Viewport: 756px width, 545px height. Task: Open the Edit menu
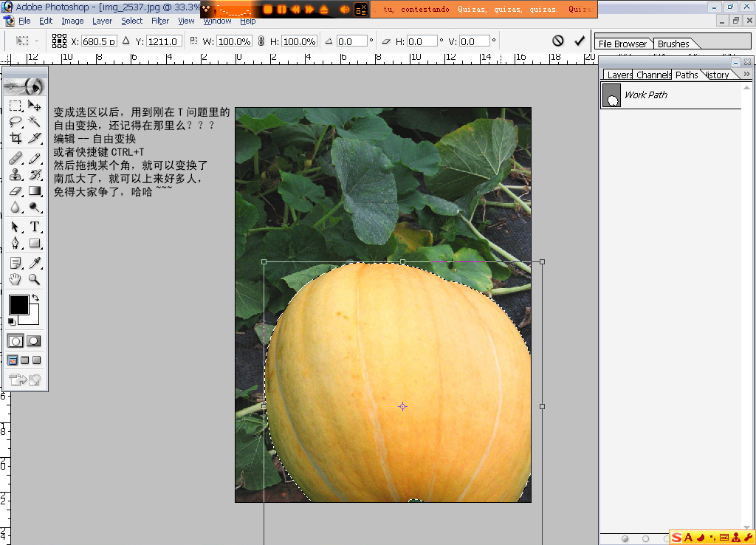(46, 21)
